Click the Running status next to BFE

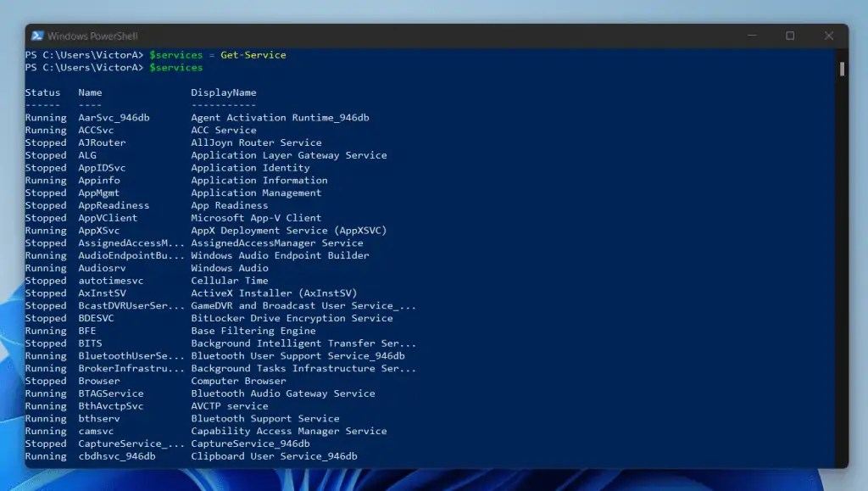pos(46,331)
